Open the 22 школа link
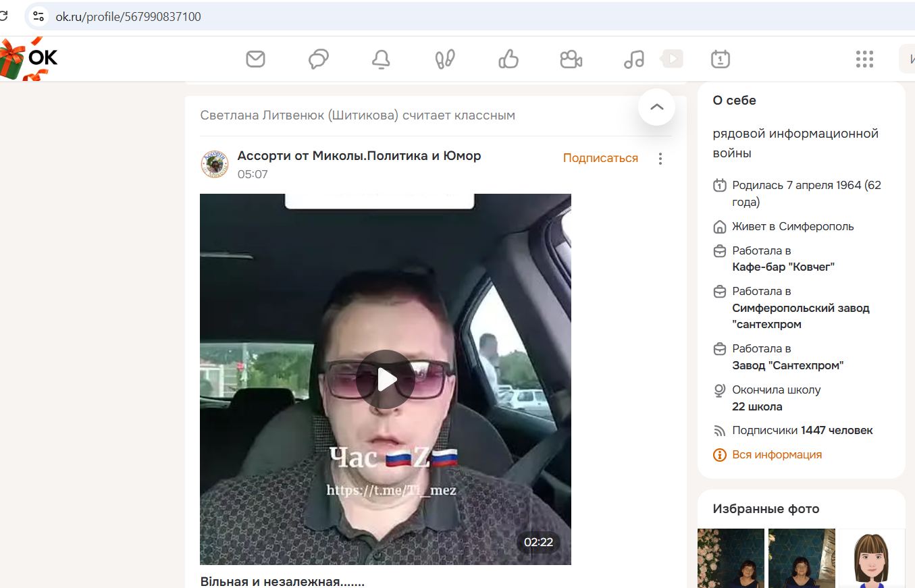 (757, 406)
